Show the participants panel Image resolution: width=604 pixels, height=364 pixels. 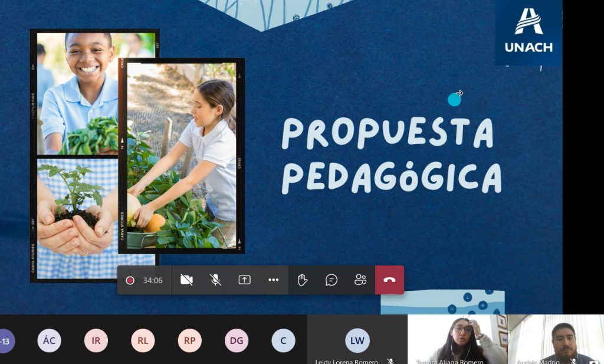coord(360,280)
